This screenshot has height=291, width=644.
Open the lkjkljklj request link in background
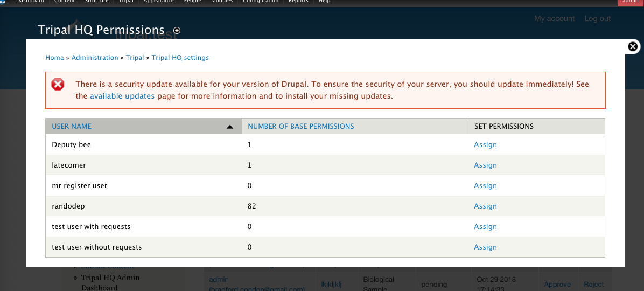332,285
